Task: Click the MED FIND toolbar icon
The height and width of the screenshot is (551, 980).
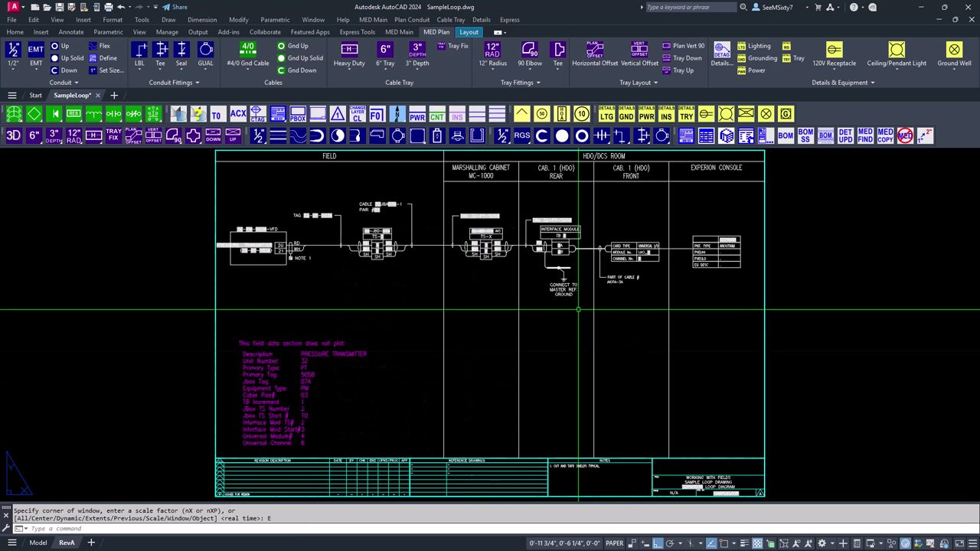Action: tap(865, 135)
